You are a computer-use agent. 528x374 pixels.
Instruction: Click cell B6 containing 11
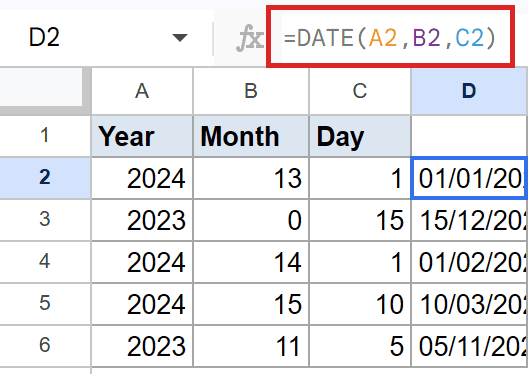[251, 346]
